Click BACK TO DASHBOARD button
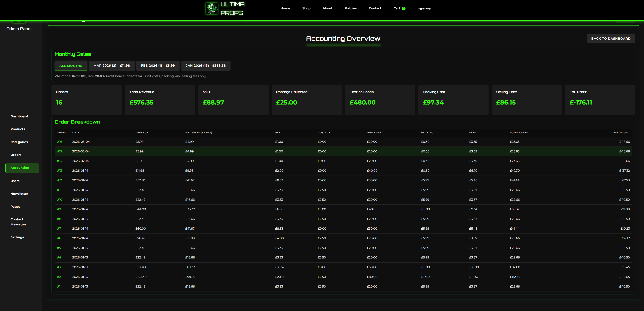Viewport: 644px width, 311px height. (611, 39)
